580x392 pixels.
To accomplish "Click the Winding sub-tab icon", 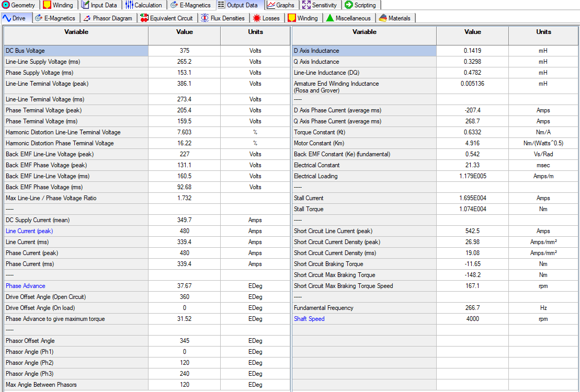I will (x=292, y=18).
